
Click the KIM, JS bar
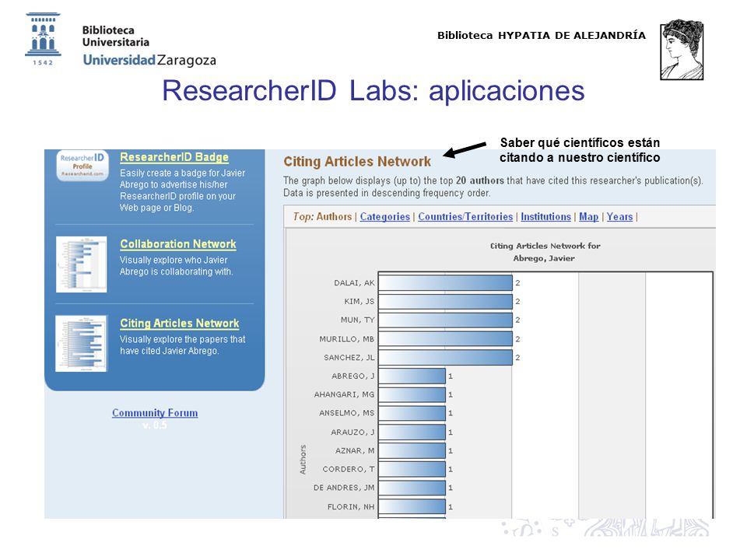pos(445,302)
